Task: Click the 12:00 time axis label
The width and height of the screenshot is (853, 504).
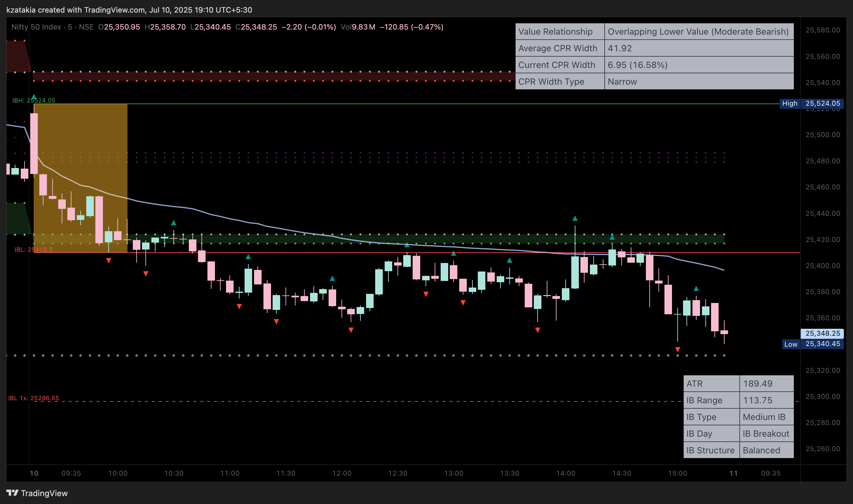Action: click(x=342, y=473)
